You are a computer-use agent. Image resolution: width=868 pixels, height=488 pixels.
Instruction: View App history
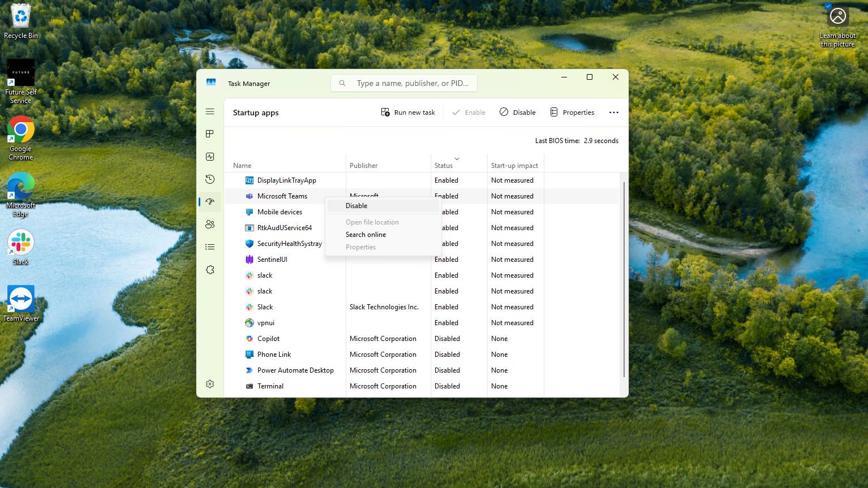pos(210,179)
